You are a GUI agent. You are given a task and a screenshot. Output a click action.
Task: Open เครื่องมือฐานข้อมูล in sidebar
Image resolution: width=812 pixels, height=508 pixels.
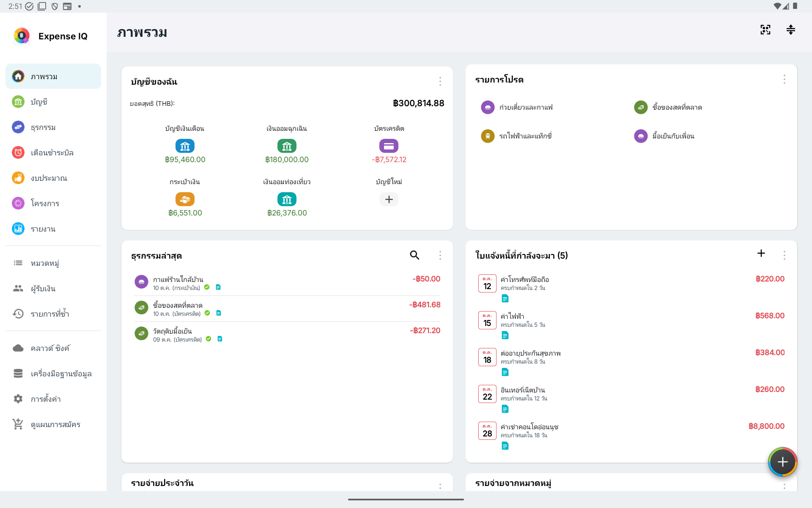[x=53, y=374]
